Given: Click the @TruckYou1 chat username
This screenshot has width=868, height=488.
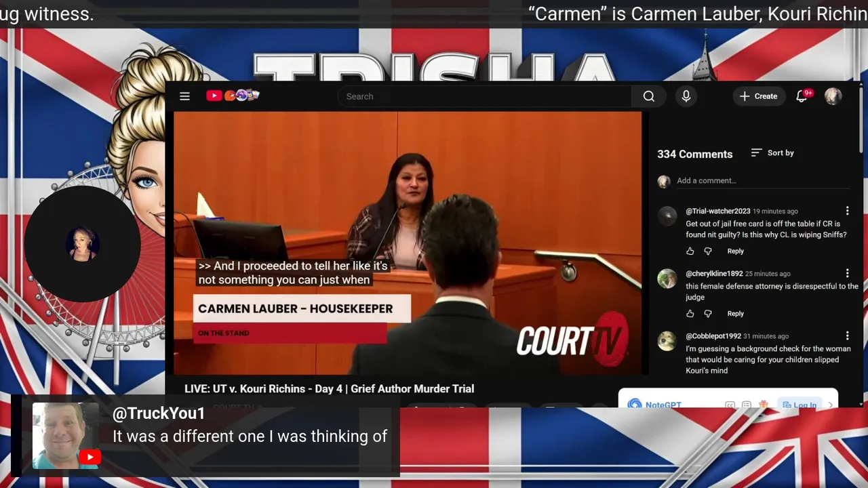Looking at the screenshot, I should 159,413.
